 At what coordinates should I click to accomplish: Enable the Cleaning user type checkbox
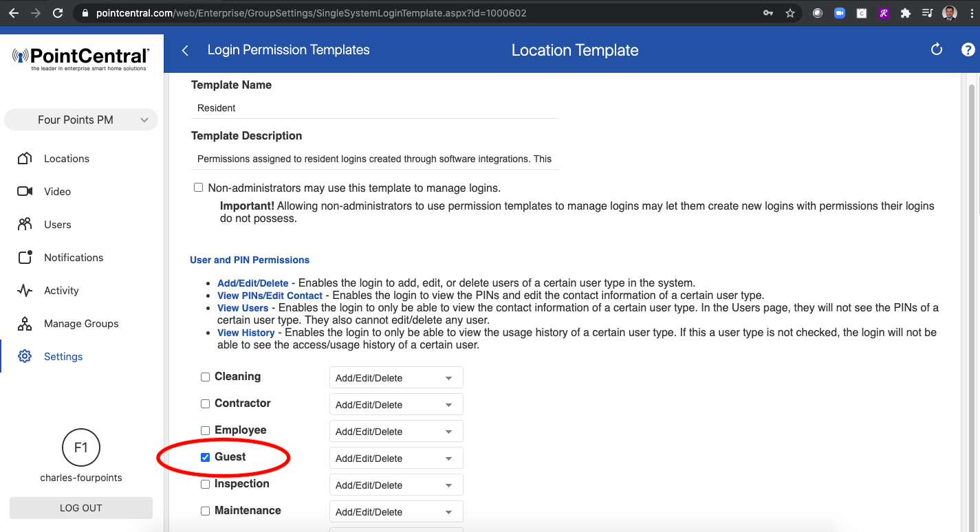pyautogui.click(x=205, y=376)
